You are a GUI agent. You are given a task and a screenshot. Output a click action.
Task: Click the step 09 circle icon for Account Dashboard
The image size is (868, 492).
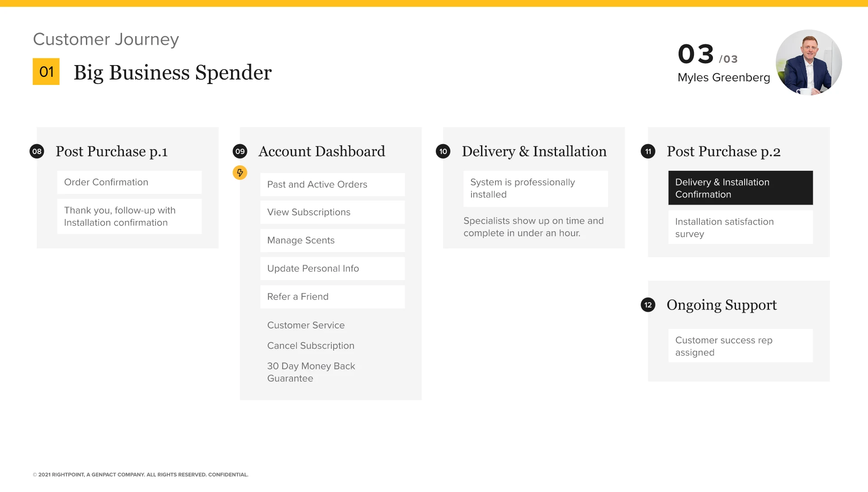(240, 151)
